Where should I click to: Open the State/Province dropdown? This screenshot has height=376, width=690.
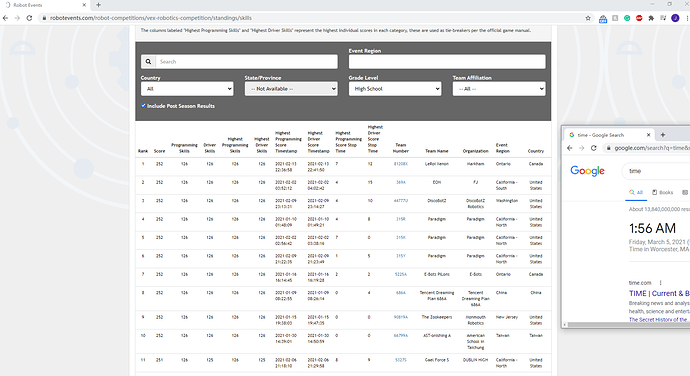click(x=291, y=88)
